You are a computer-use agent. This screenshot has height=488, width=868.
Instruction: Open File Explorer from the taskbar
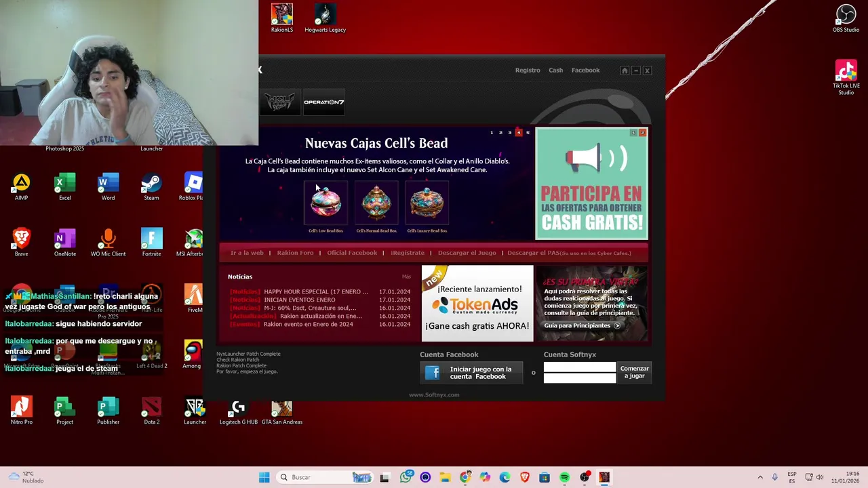[x=445, y=477]
